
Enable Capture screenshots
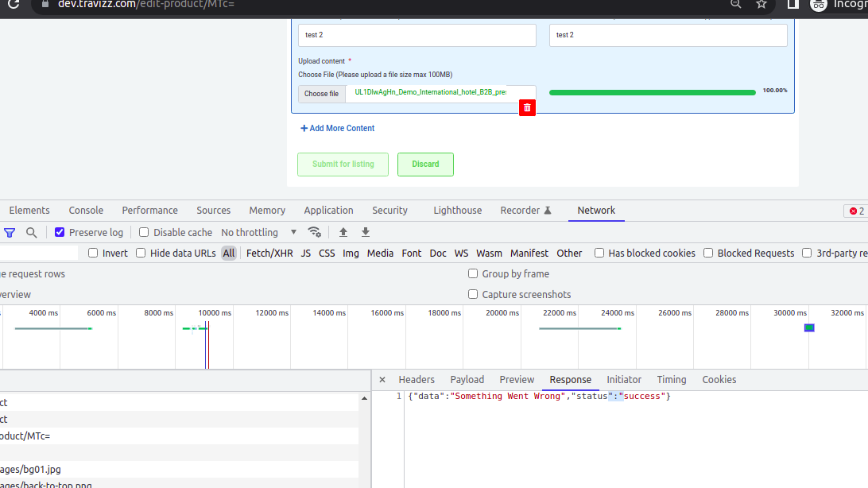point(473,294)
